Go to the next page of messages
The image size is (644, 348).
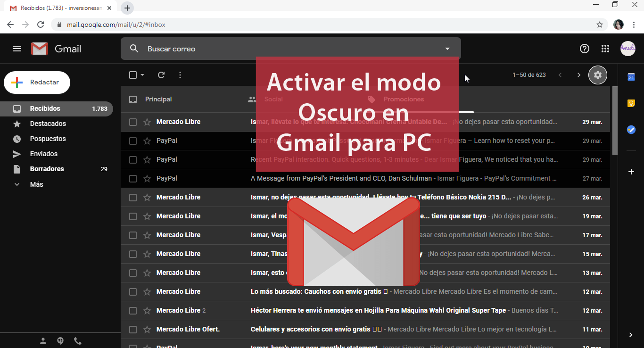579,75
